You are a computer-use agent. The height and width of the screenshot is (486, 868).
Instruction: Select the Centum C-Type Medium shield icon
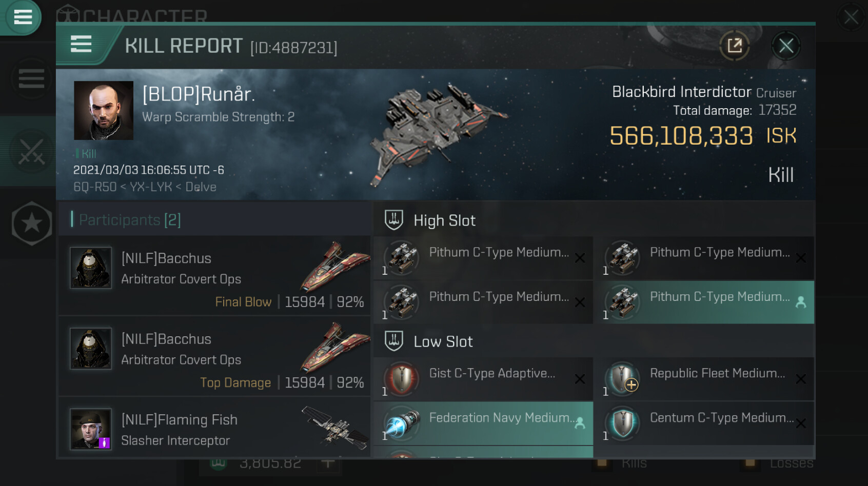[622, 423]
